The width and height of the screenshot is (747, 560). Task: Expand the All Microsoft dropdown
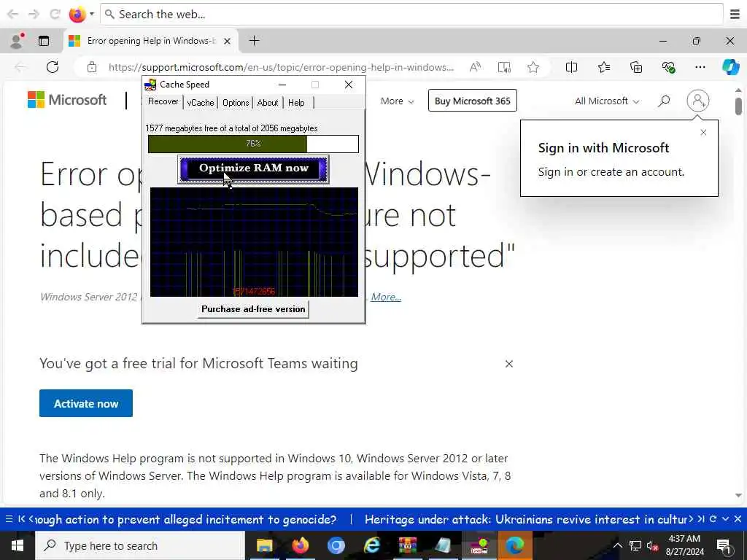(607, 101)
